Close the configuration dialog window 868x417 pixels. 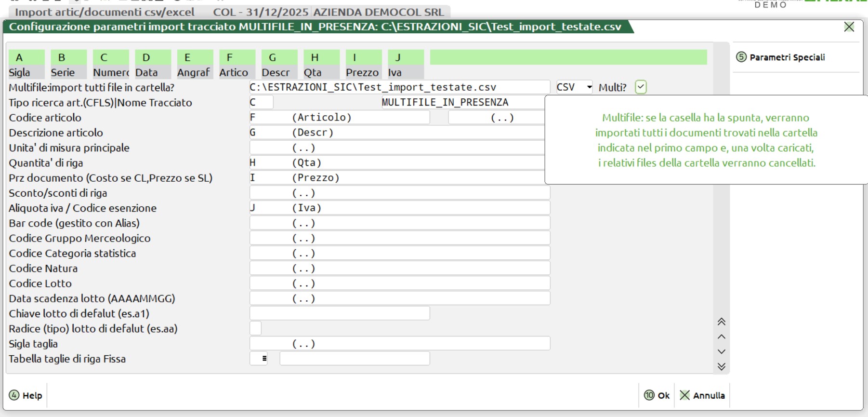click(x=849, y=27)
